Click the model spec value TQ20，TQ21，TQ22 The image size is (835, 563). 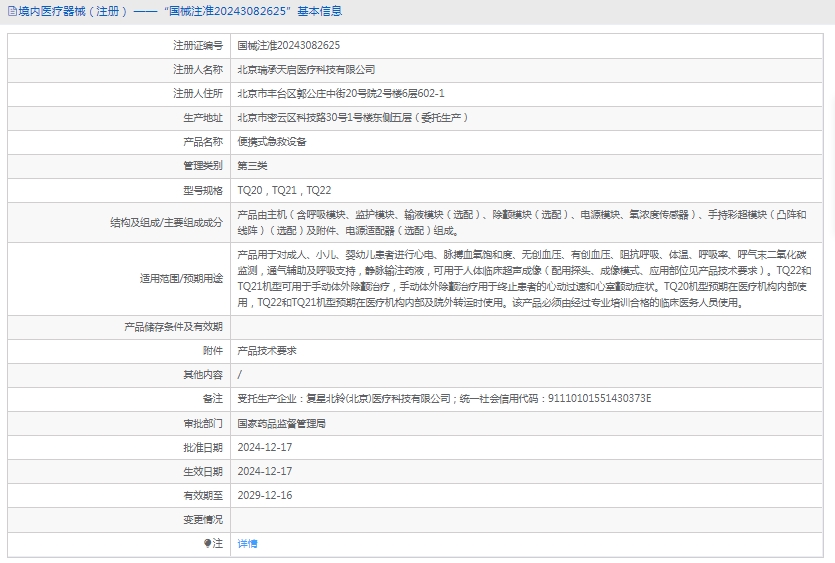(x=284, y=190)
